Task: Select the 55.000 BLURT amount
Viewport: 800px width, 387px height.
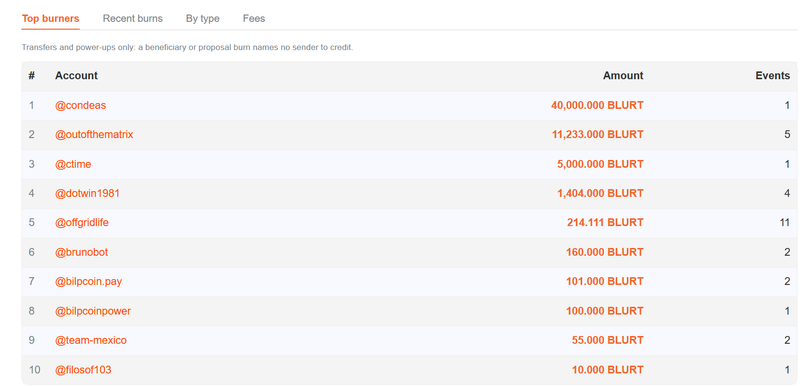Action: 608,340
